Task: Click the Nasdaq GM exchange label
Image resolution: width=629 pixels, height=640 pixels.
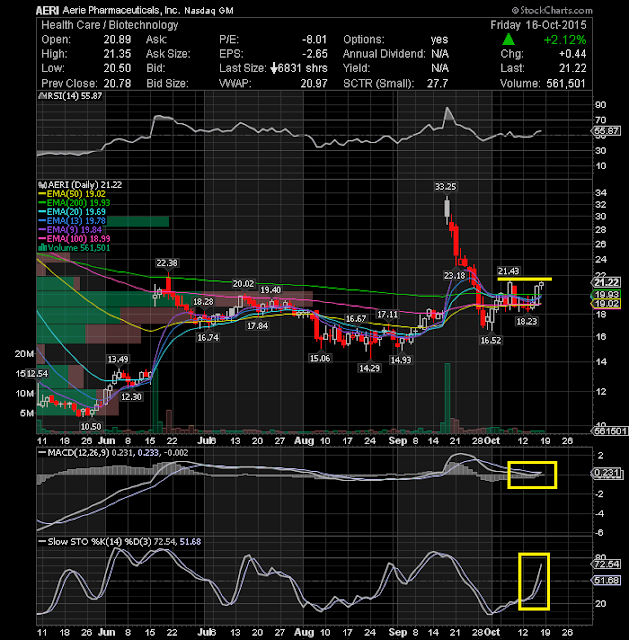Action: click(209, 11)
